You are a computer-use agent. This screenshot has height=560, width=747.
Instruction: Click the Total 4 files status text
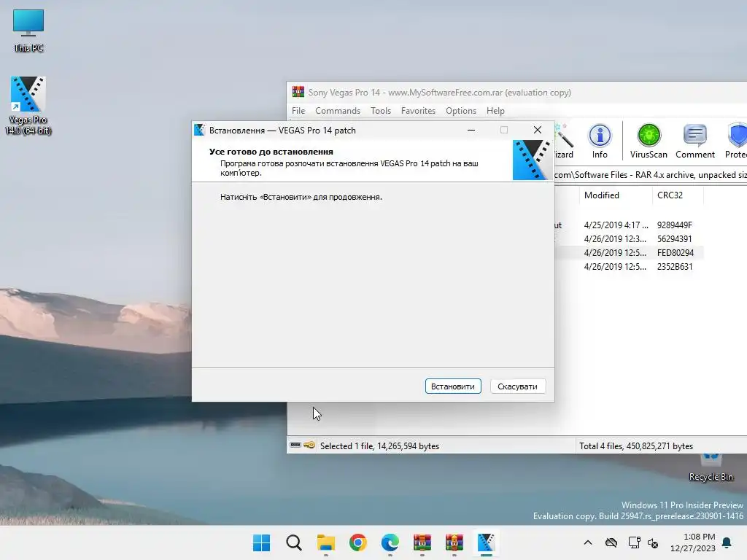point(636,446)
